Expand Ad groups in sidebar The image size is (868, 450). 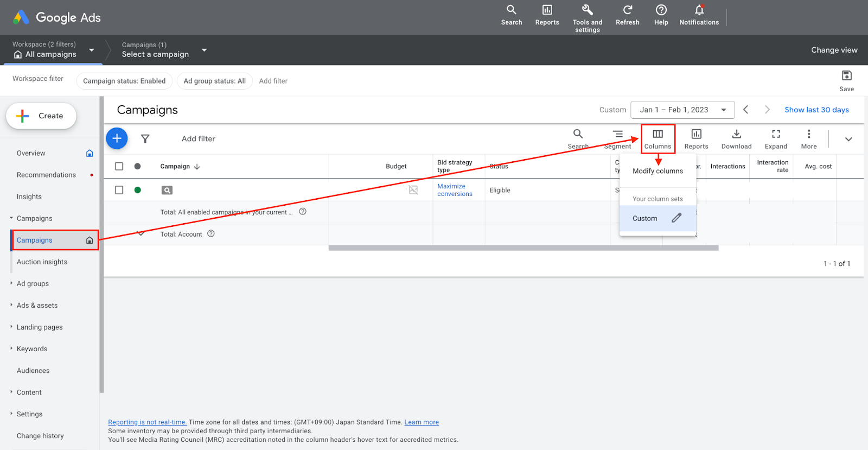point(11,283)
